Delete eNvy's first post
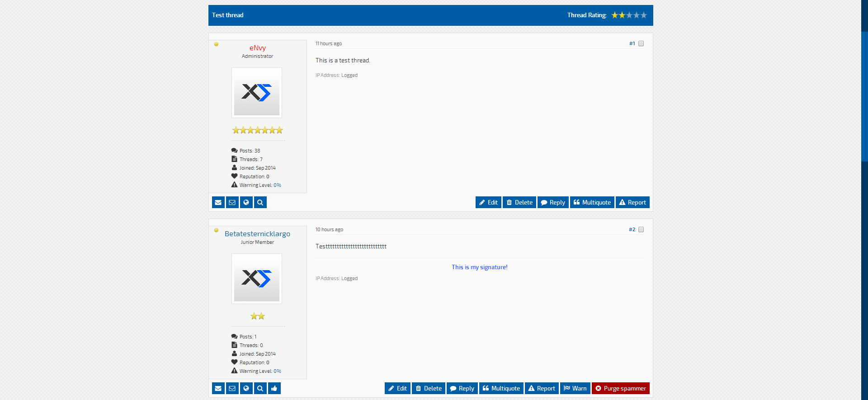Image resolution: width=868 pixels, height=400 pixels. click(519, 202)
